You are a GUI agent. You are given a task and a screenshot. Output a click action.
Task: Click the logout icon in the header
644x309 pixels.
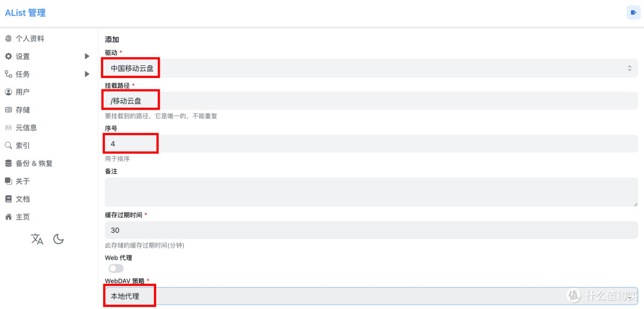[633, 13]
